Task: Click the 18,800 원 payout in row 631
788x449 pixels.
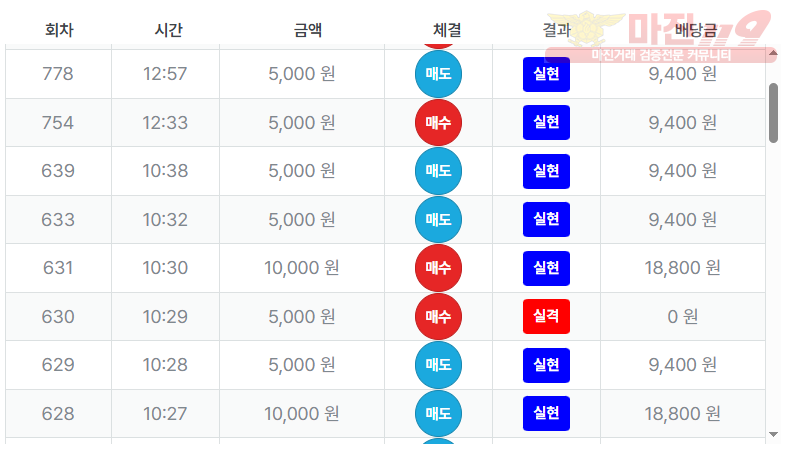Action: coord(684,268)
